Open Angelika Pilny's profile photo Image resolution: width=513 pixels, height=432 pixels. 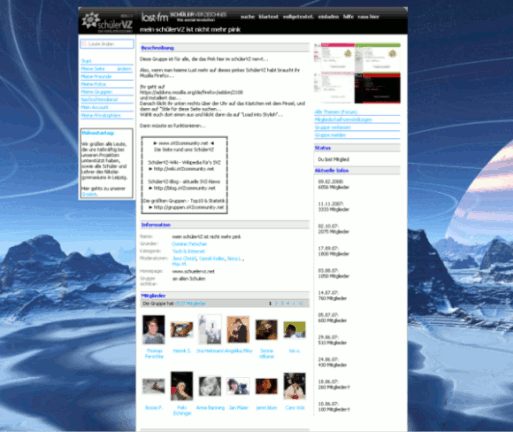pyautogui.click(x=238, y=330)
